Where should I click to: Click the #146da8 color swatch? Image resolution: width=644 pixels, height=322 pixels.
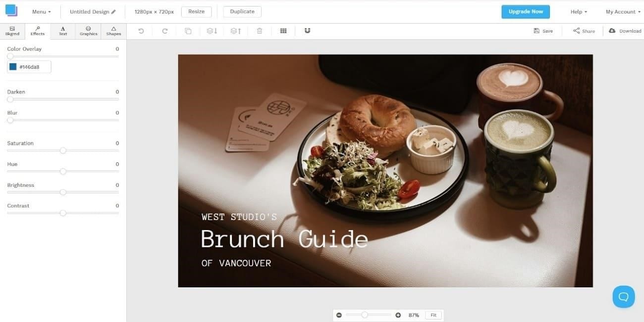click(x=13, y=67)
